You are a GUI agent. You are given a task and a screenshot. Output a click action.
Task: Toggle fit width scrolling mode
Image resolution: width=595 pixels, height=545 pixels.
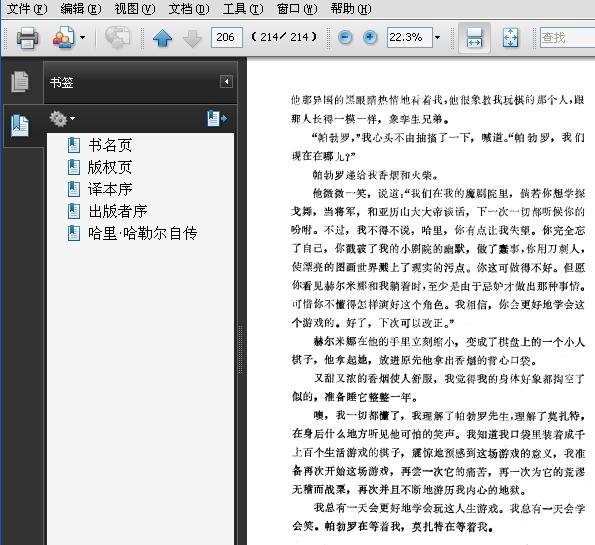(474, 38)
